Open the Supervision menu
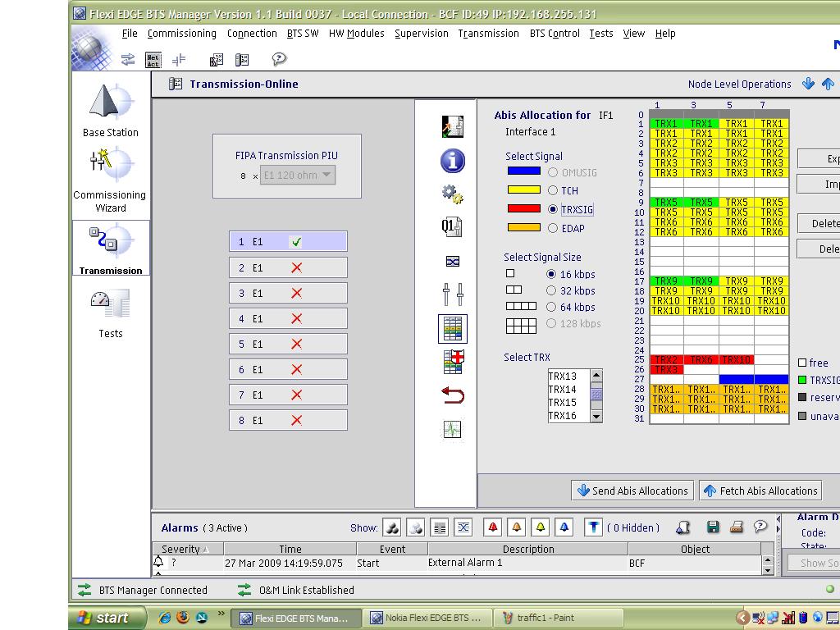The height and width of the screenshot is (630, 840). 421,34
